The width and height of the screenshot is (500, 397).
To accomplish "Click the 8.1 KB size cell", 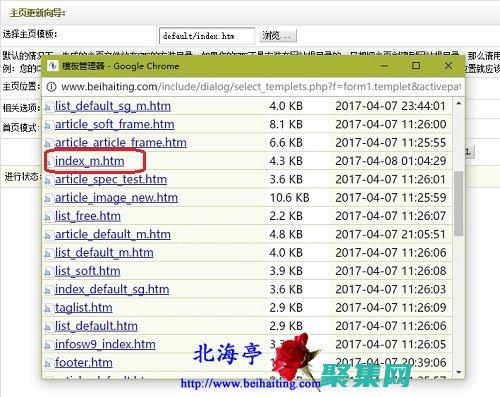I will 286,124.
